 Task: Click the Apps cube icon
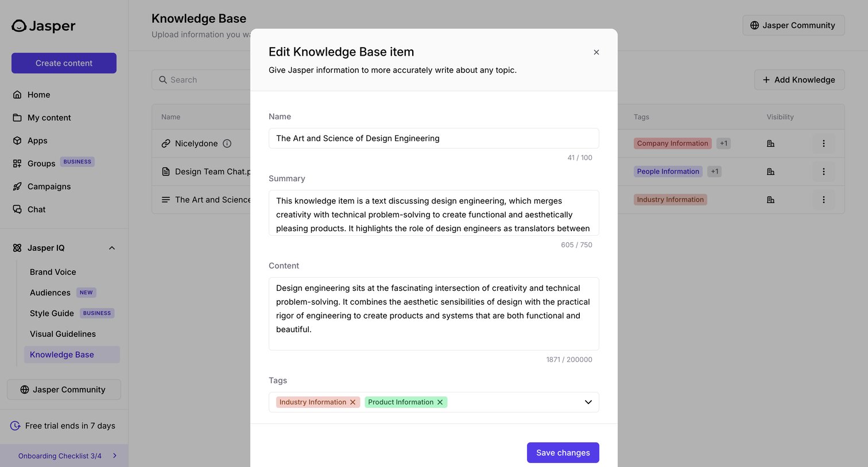(17, 141)
